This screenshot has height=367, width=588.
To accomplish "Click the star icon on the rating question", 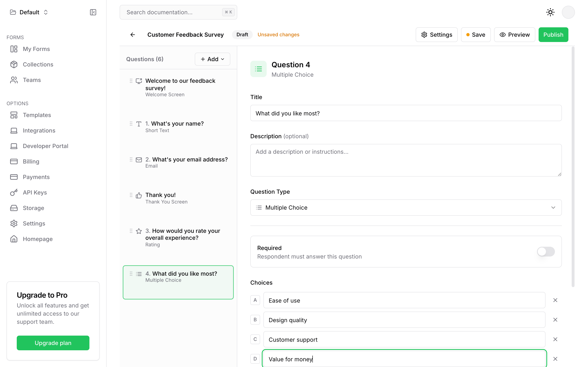I will pos(139,231).
